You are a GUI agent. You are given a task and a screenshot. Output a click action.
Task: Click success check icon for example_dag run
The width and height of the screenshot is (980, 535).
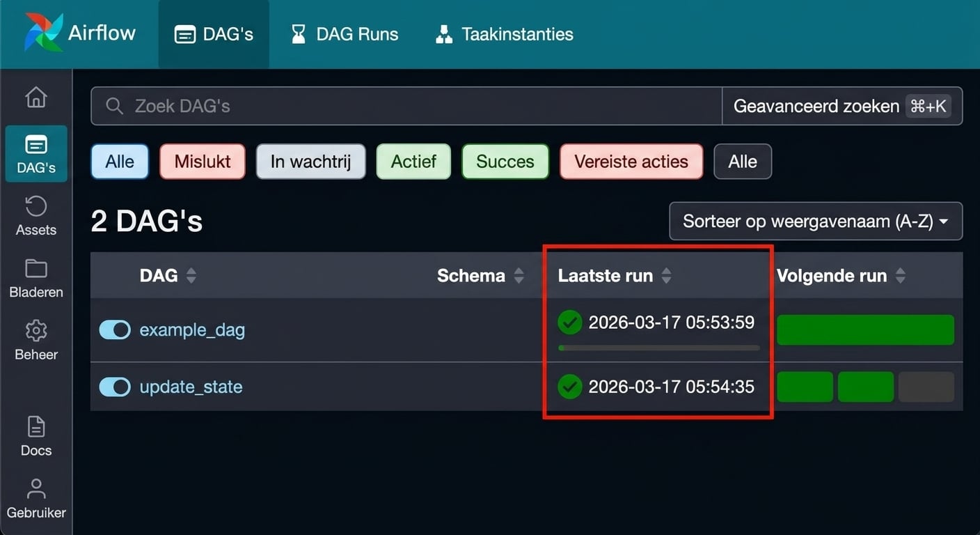(569, 323)
